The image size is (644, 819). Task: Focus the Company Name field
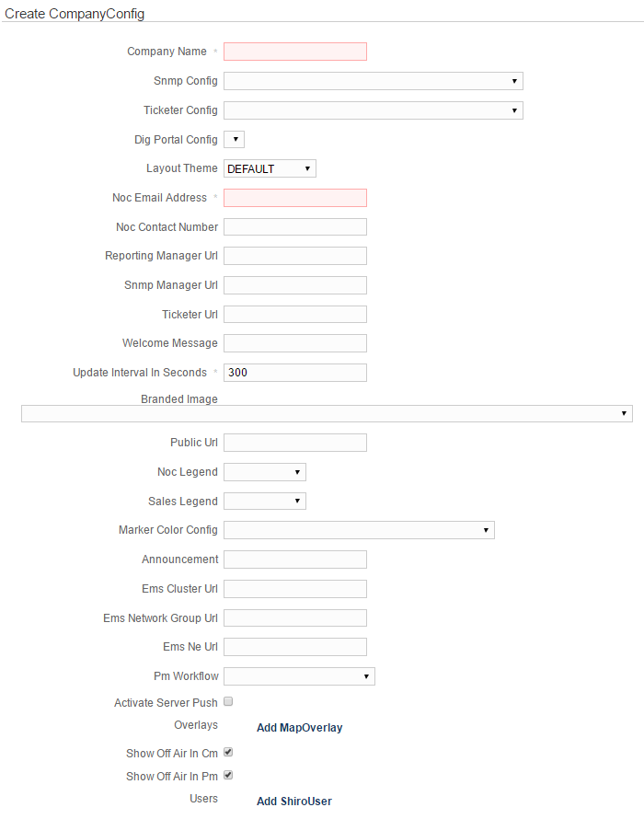294,52
